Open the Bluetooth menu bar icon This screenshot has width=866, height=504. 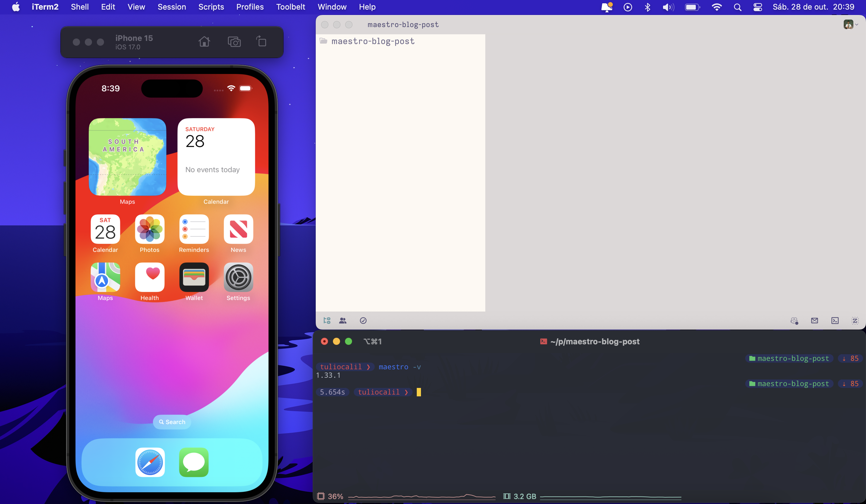pos(648,7)
